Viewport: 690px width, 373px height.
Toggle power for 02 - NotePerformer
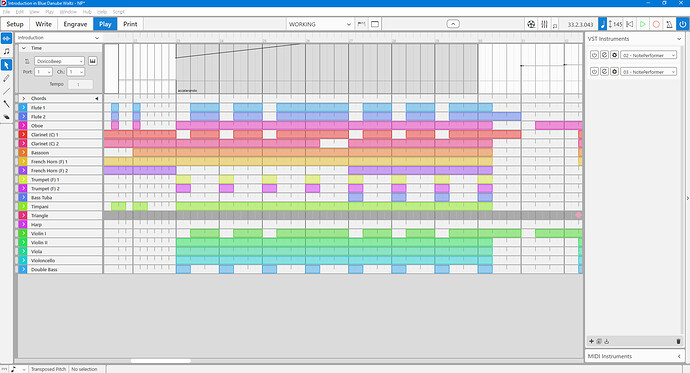594,55
